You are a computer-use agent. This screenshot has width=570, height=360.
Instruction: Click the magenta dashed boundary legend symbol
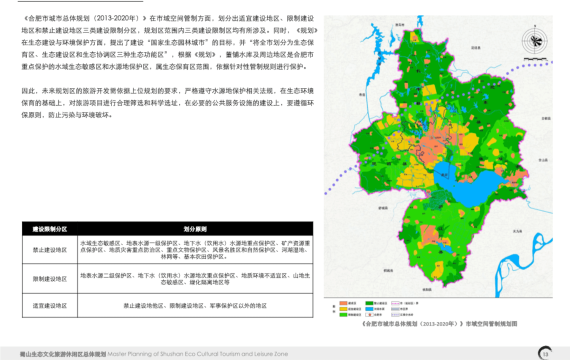point(395,303)
